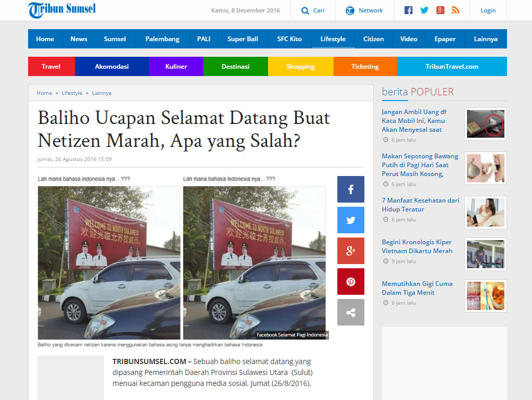532x400 pixels.
Task: Go to Lifestyle in the breadcrumb
Action: (x=72, y=93)
